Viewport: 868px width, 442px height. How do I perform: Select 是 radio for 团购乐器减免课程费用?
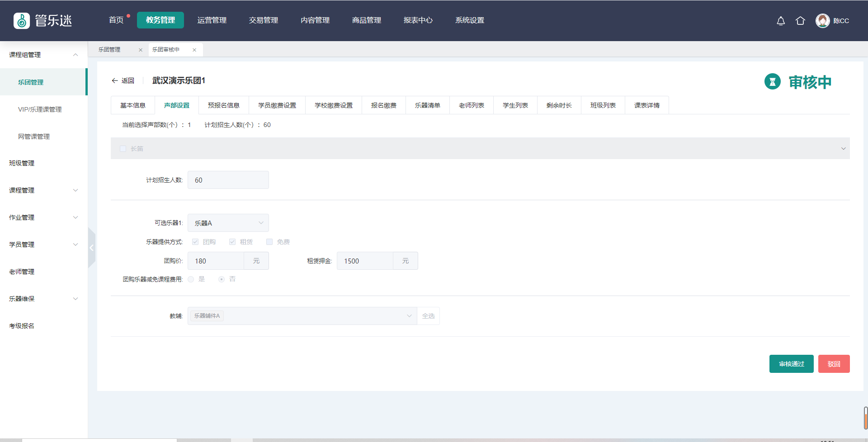[191, 279]
